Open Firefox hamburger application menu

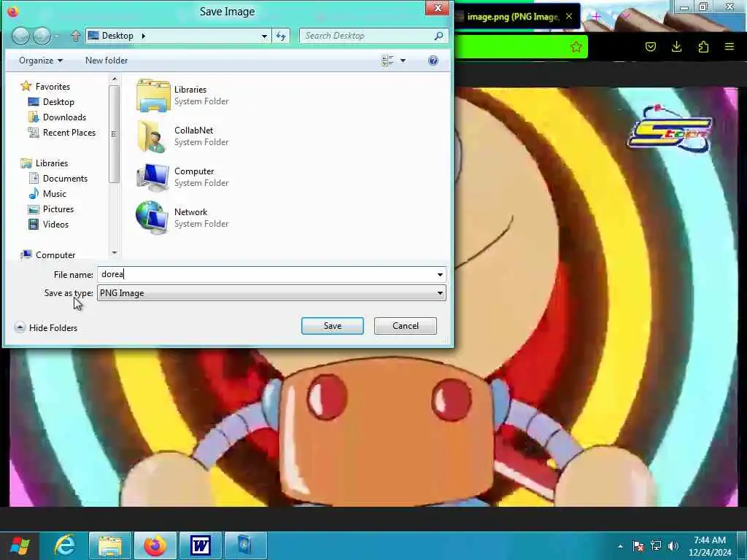(x=729, y=47)
